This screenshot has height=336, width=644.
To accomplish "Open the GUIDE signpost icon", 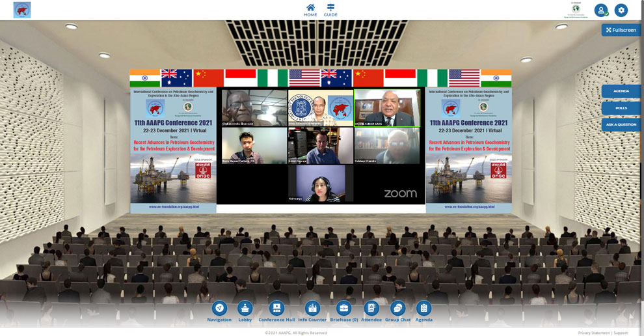I will point(330,10).
